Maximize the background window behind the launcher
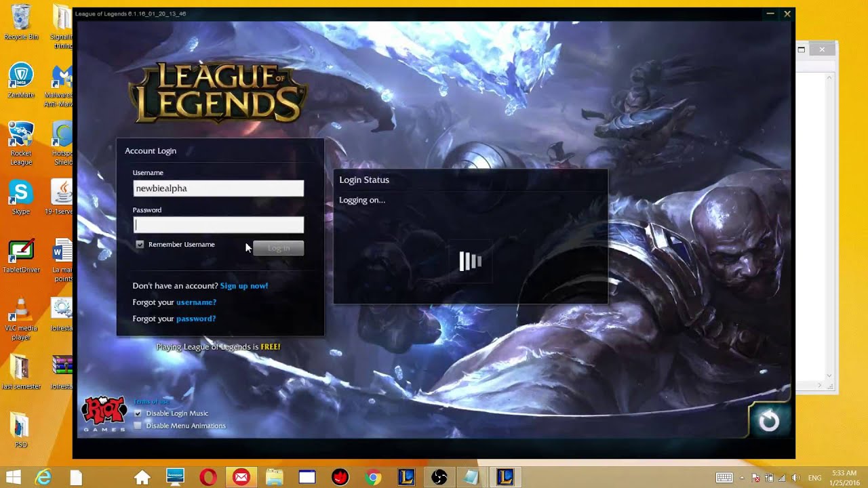The width and height of the screenshot is (868, 488). point(801,49)
